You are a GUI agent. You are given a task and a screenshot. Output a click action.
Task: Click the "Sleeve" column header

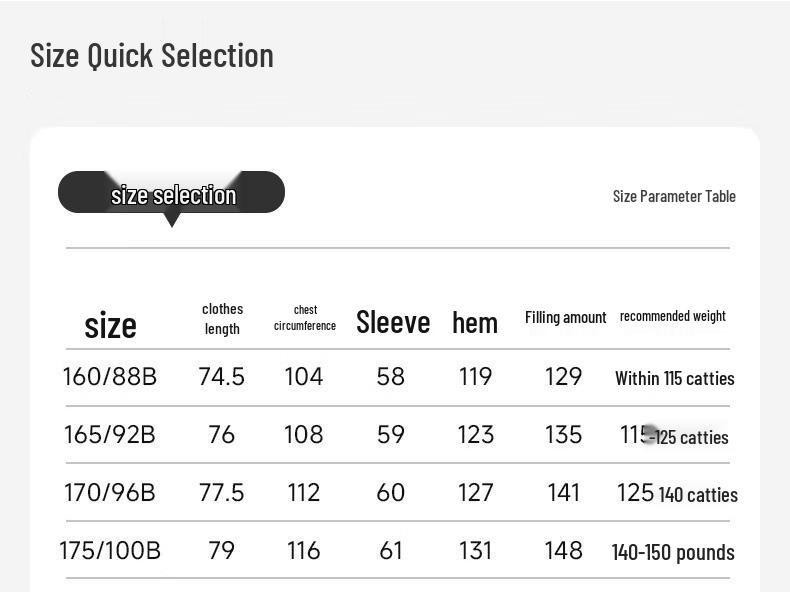(393, 322)
